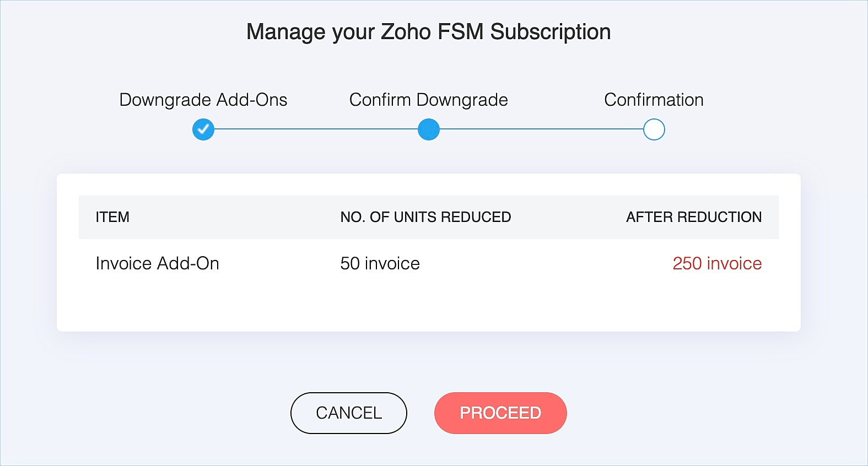This screenshot has height=466, width=868.
Task: Click the progress line before Confirmation step
Action: [541, 129]
